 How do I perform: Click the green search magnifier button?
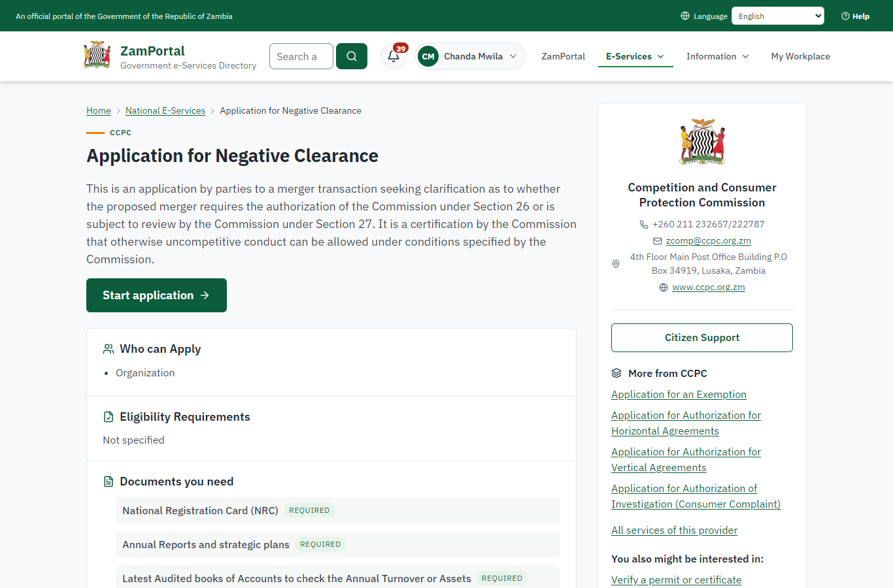(x=352, y=56)
